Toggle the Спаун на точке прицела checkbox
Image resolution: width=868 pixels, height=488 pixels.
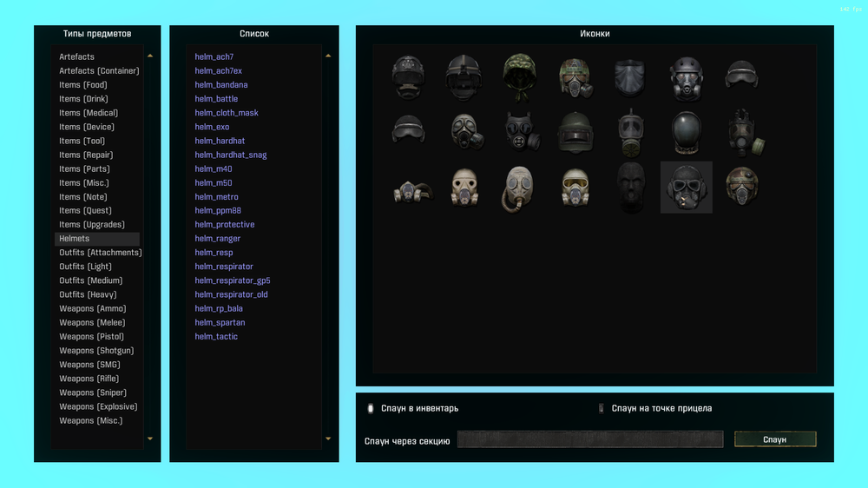[601, 408]
